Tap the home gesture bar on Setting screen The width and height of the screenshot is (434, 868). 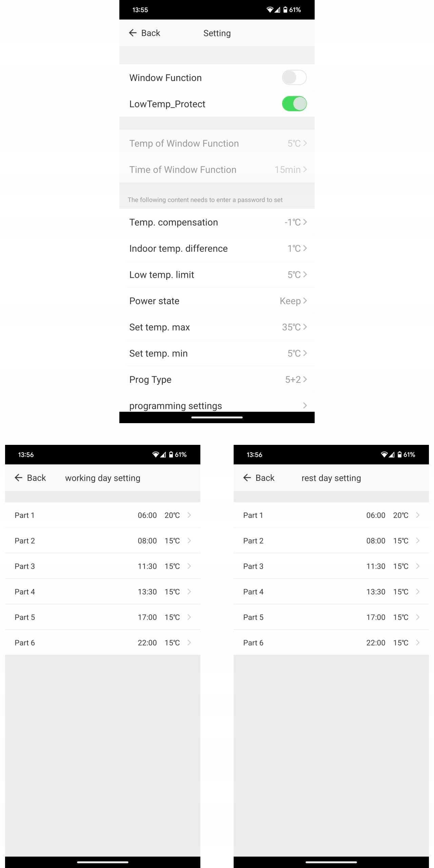click(x=217, y=417)
